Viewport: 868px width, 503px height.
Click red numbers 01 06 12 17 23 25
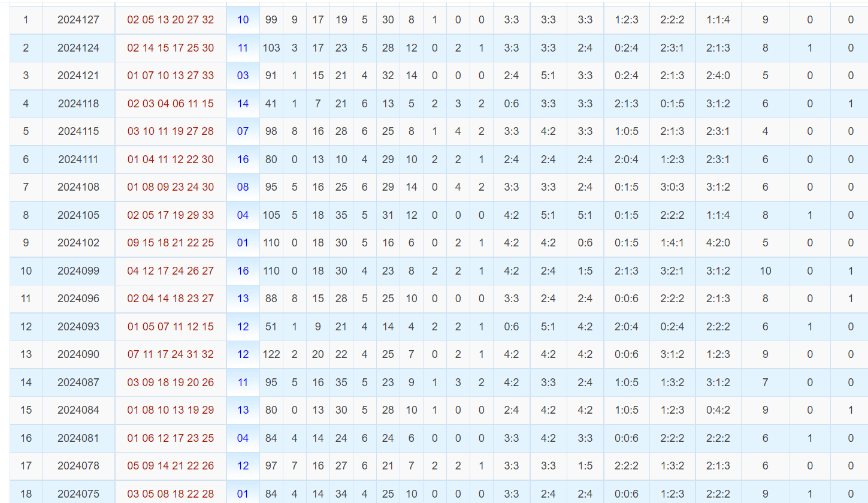[x=171, y=438]
